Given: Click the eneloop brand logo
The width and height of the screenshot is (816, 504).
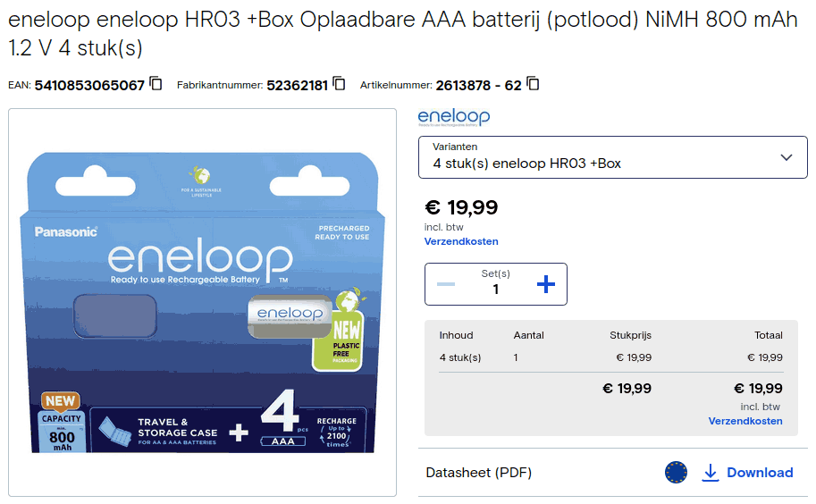Looking at the screenshot, I should click(x=454, y=117).
